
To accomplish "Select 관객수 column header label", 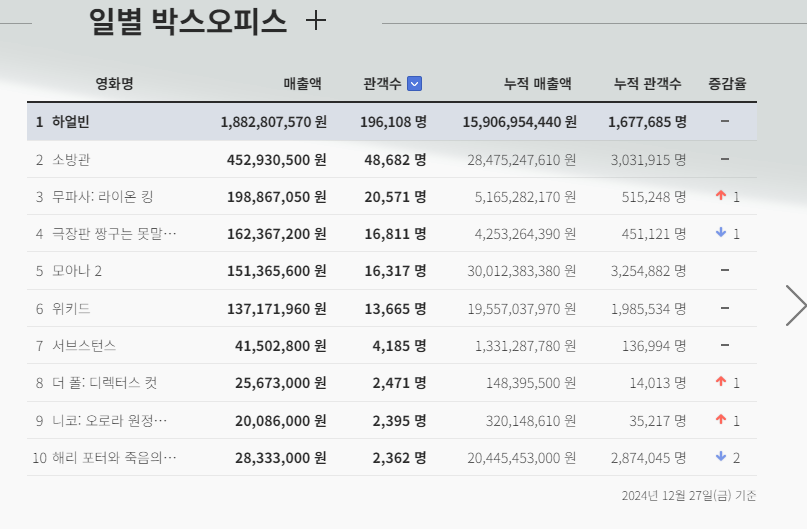I will point(382,83).
